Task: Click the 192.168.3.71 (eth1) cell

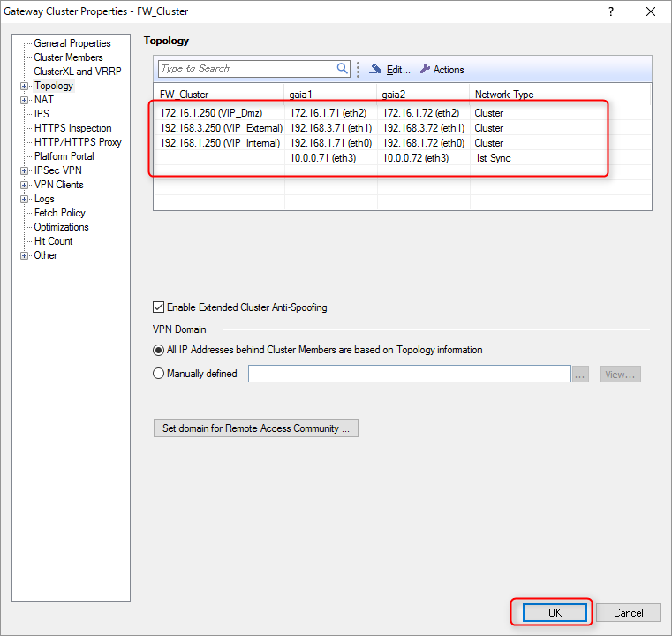Action: click(331, 128)
